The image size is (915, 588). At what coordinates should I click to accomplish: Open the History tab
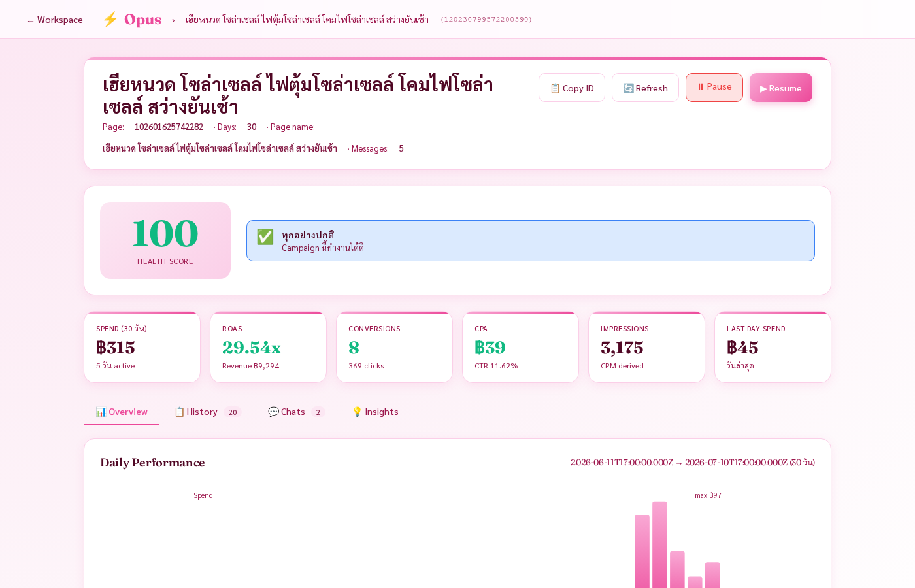[208, 412]
